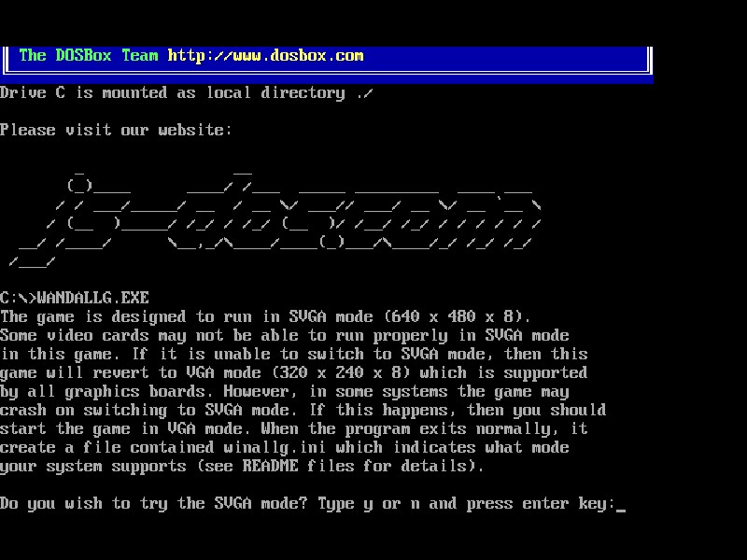This screenshot has width=747, height=560.
Task: Click "Drive C is mounted" text
Action: coord(84,93)
